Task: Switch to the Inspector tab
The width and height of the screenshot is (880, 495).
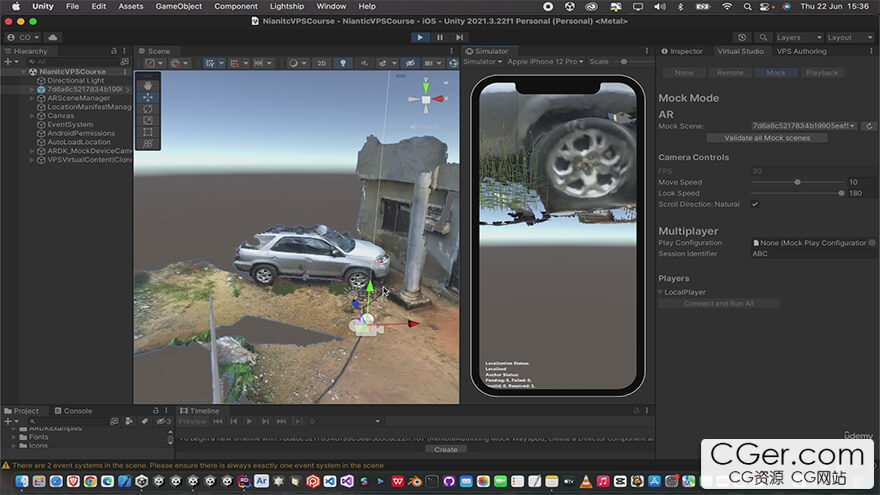Action: click(x=682, y=51)
